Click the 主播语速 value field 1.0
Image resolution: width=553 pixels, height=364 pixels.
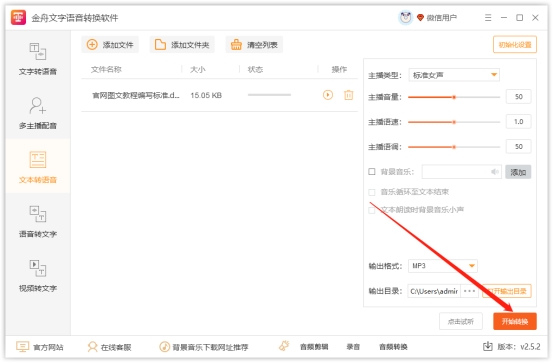point(518,122)
